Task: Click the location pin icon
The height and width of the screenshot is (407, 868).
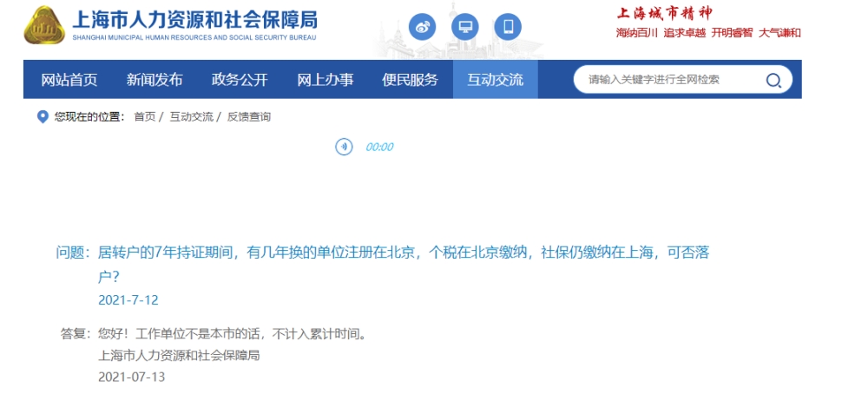Action: point(43,117)
